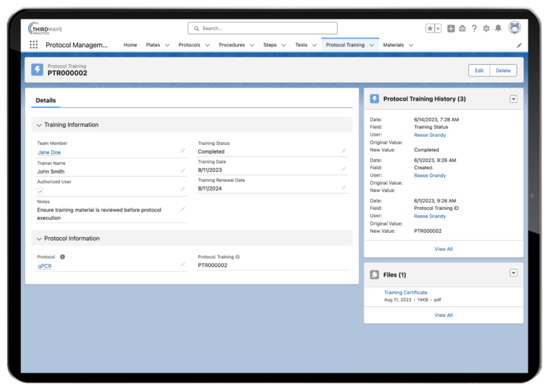This screenshot has height=392, width=549.
Task: Open the Materials tab dropdown chevron
Action: [x=411, y=45]
